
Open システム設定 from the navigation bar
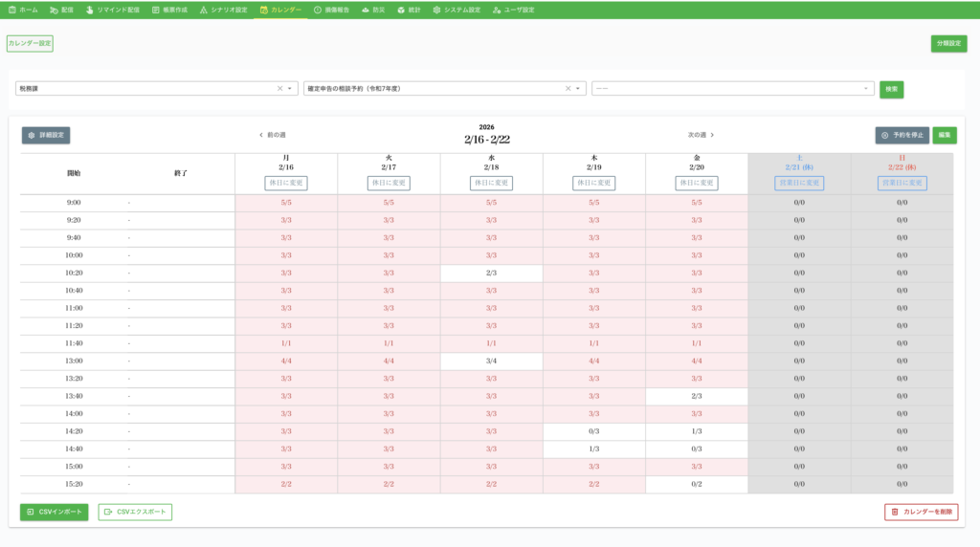(457, 10)
